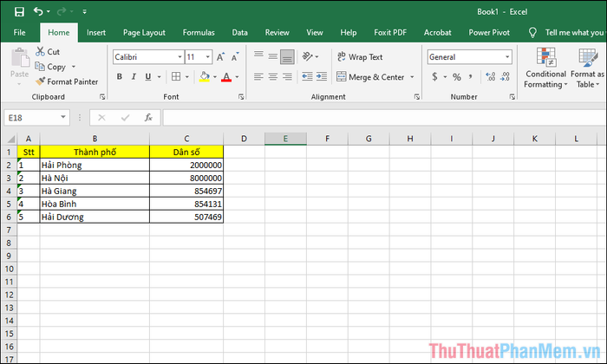607x364 pixels.
Task: Open the Review tab
Action: tap(277, 33)
